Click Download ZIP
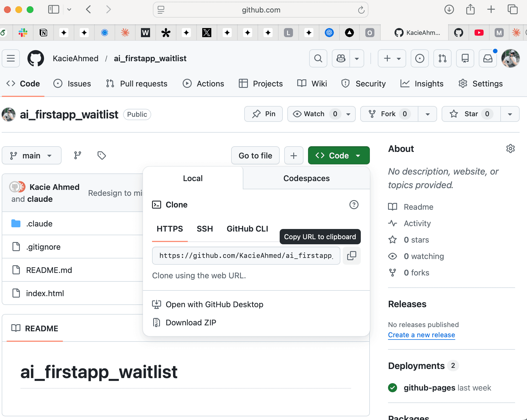 click(191, 322)
